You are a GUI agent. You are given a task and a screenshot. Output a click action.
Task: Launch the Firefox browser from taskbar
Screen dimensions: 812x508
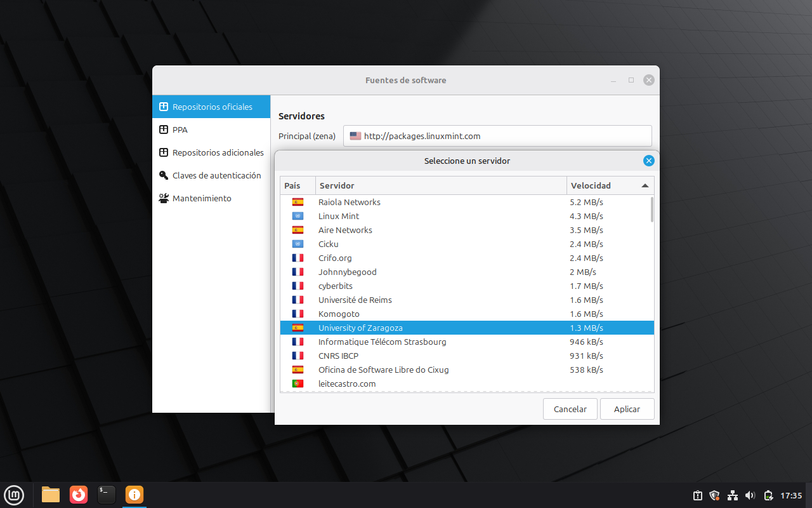coord(79,495)
